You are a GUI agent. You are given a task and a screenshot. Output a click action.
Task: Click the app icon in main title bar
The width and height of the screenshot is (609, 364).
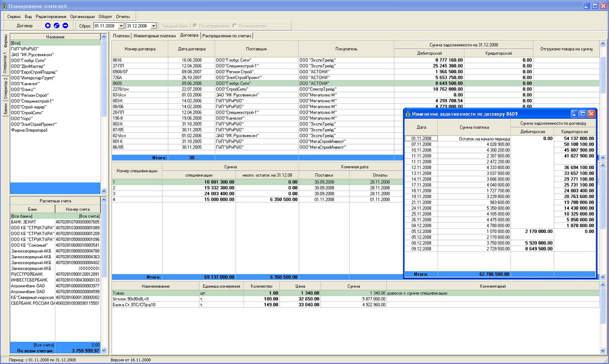click(5, 6)
